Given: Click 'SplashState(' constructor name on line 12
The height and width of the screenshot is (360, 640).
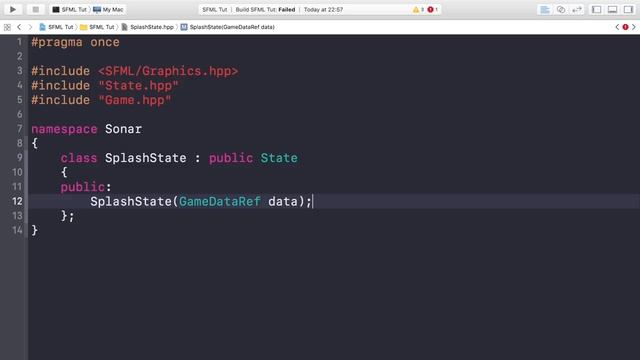Looking at the screenshot, I should point(134,202).
